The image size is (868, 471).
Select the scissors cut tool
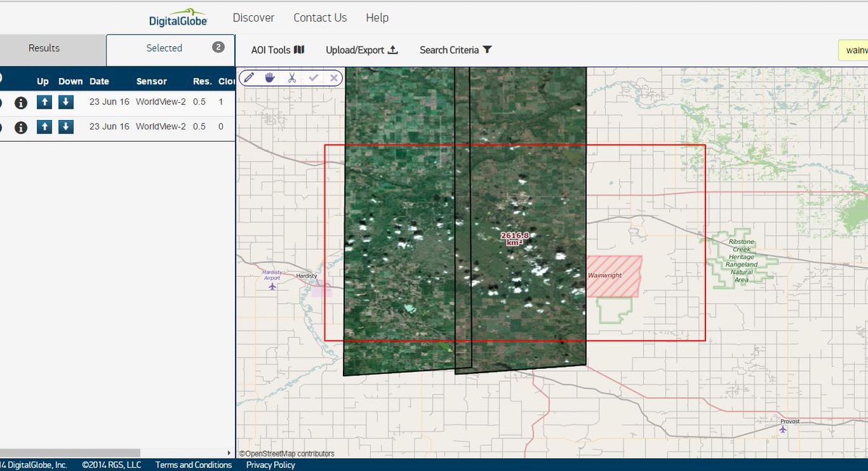point(292,77)
